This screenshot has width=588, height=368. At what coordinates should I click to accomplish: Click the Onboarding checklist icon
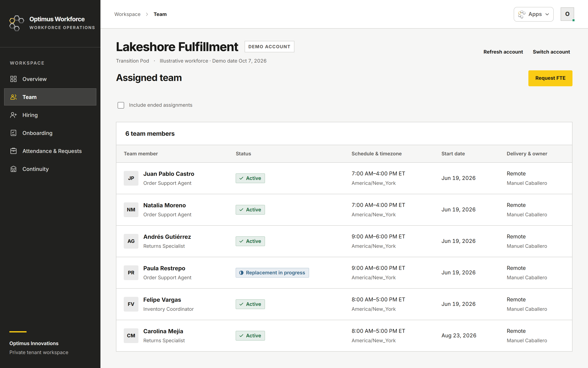click(x=14, y=133)
